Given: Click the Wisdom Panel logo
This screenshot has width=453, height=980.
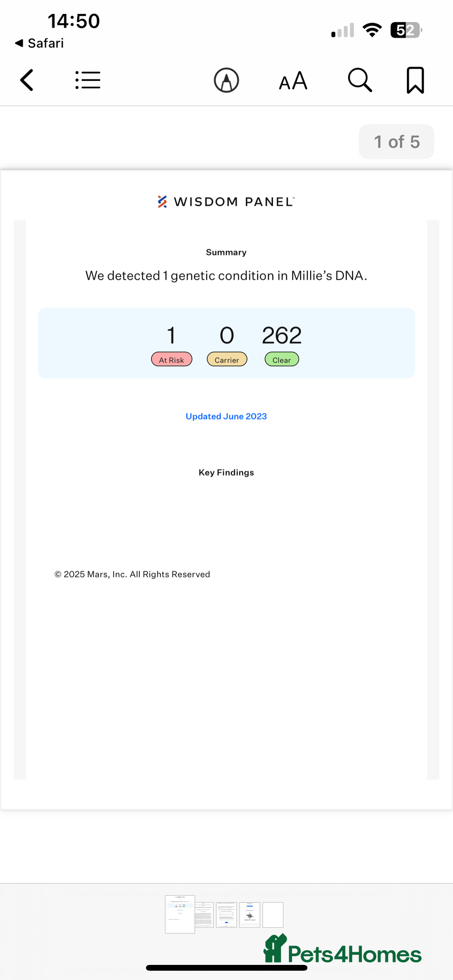Looking at the screenshot, I should 226,202.
